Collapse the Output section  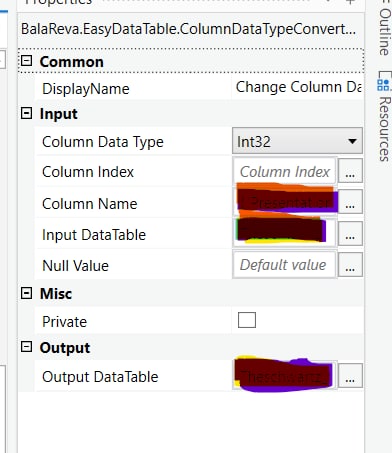point(26,347)
